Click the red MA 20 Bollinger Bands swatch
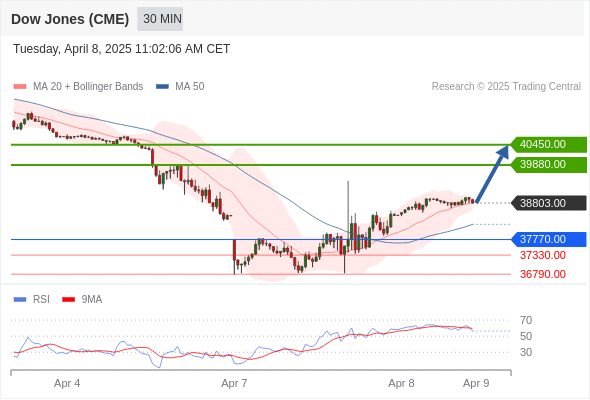This screenshot has height=400, width=590. pos(20,87)
